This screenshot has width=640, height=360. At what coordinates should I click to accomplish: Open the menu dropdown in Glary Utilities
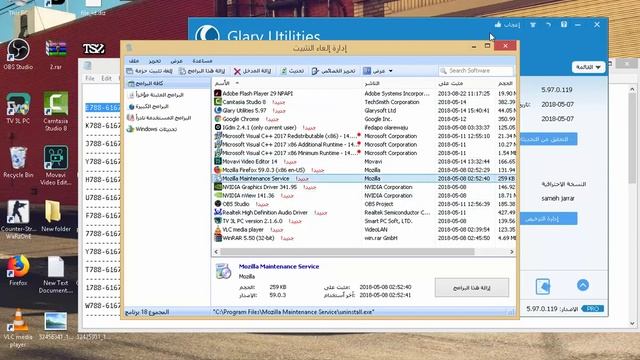(588, 67)
